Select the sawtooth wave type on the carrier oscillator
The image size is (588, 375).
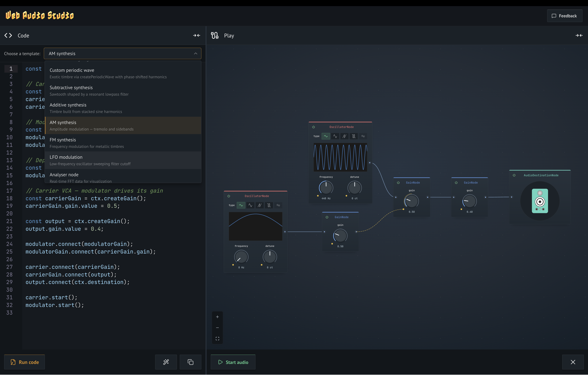(344, 136)
